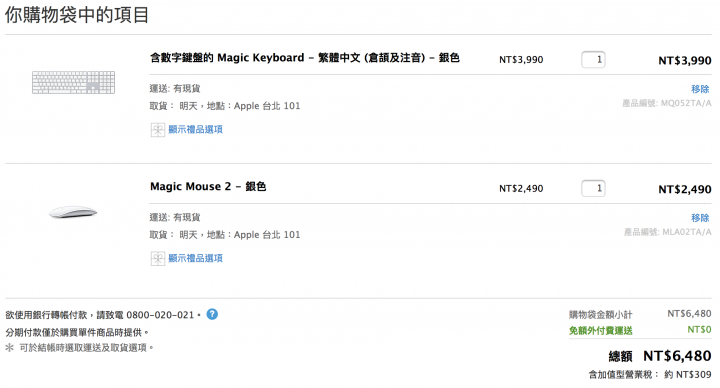Screen dimensions: 720x388
Task: Show gift options 顯示禮品選項 for Magic Mouse 2
Action: pyautogui.click(x=196, y=258)
